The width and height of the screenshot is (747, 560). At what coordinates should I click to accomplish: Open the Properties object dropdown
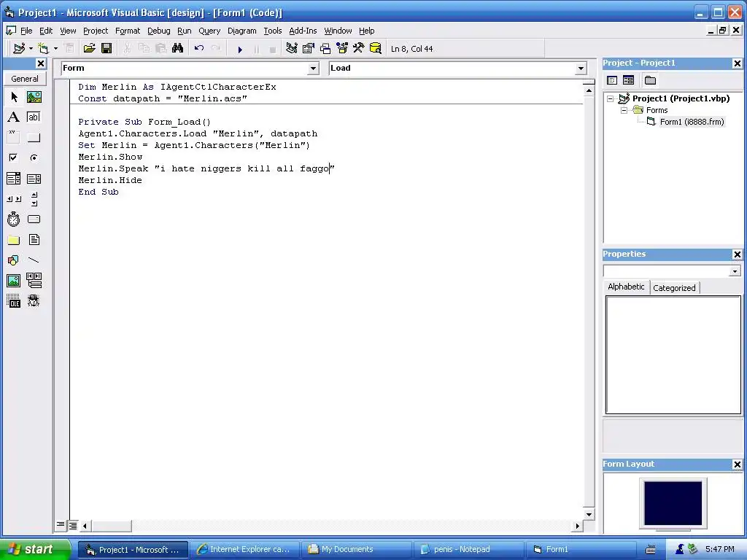point(735,271)
